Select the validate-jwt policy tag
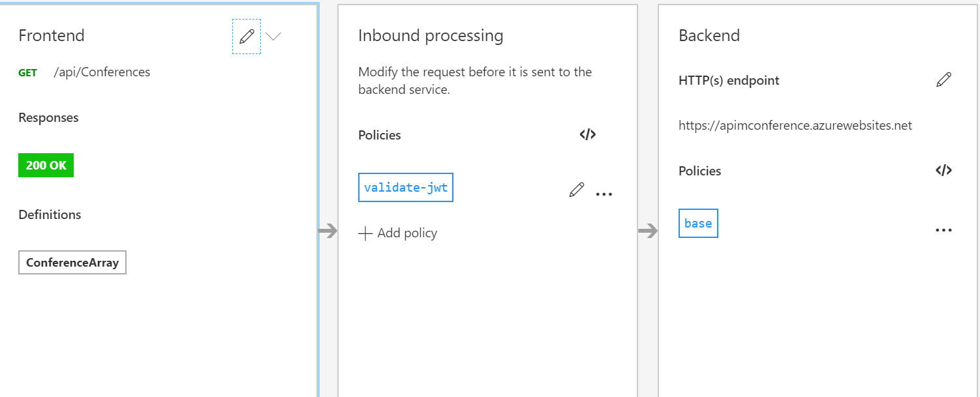 [406, 188]
